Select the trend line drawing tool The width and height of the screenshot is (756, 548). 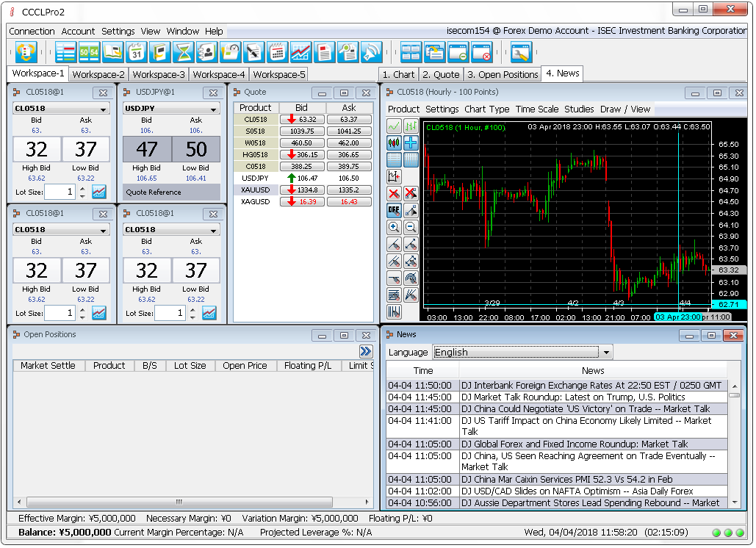(x=394, y=244)
